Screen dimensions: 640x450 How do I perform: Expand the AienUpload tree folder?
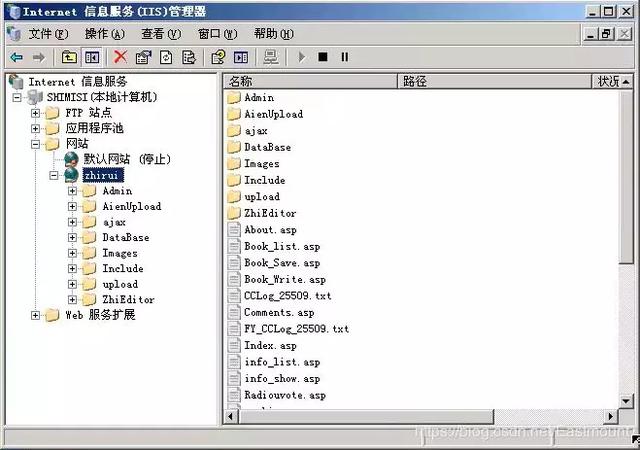(72, 207)
